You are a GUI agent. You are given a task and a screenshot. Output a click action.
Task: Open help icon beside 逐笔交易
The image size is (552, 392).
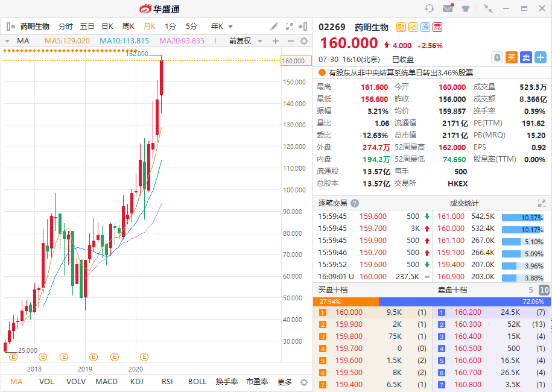tap(355, 203)
